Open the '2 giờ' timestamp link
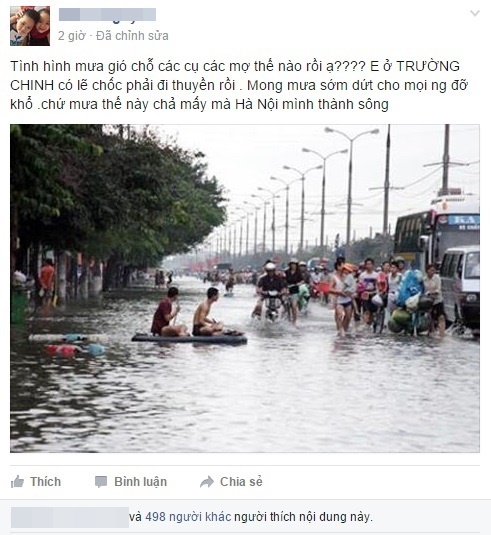Image resolution: width=491 pixels, height=535 pixels. coord(71,36)
